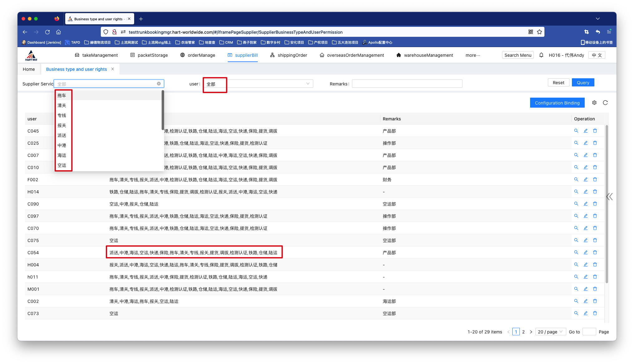Refresh the table with the reload icon

coord(605,103)
